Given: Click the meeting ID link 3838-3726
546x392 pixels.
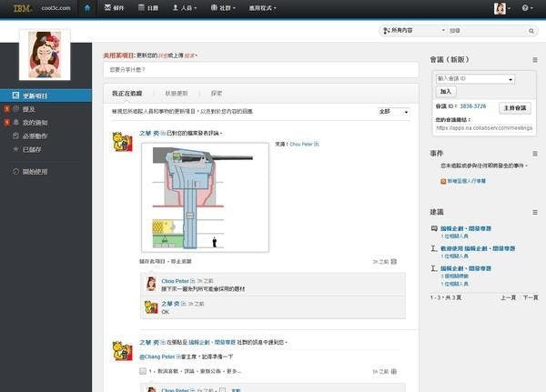Looking at the screenshot, I should pos(473,106).
